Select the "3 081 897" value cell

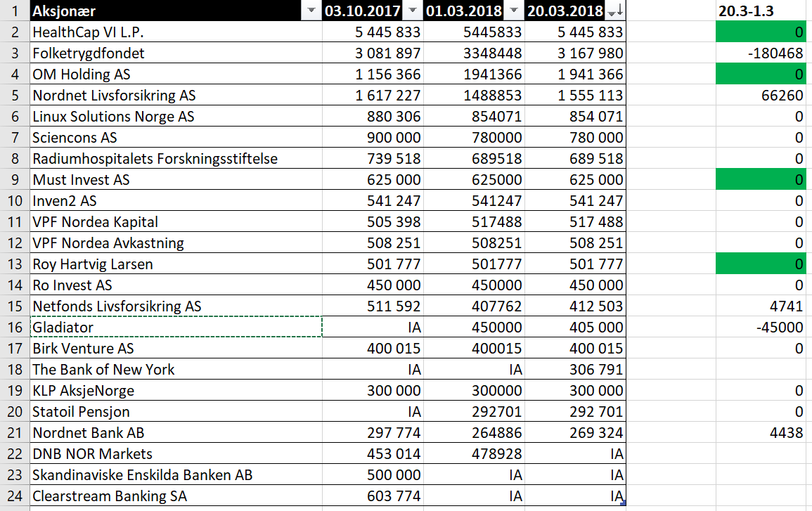coord(373,53)
